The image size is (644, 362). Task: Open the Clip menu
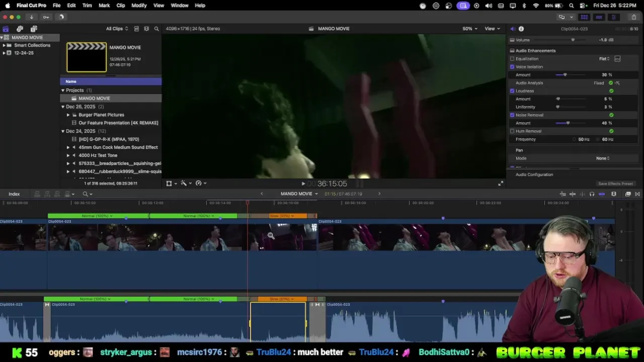coord(121,6)
